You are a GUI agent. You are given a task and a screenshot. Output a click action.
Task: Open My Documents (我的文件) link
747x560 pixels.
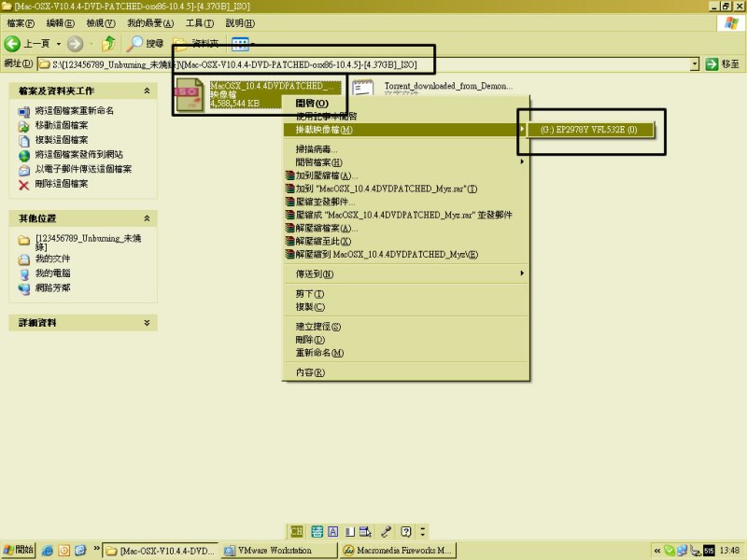(x=52, y=259)
